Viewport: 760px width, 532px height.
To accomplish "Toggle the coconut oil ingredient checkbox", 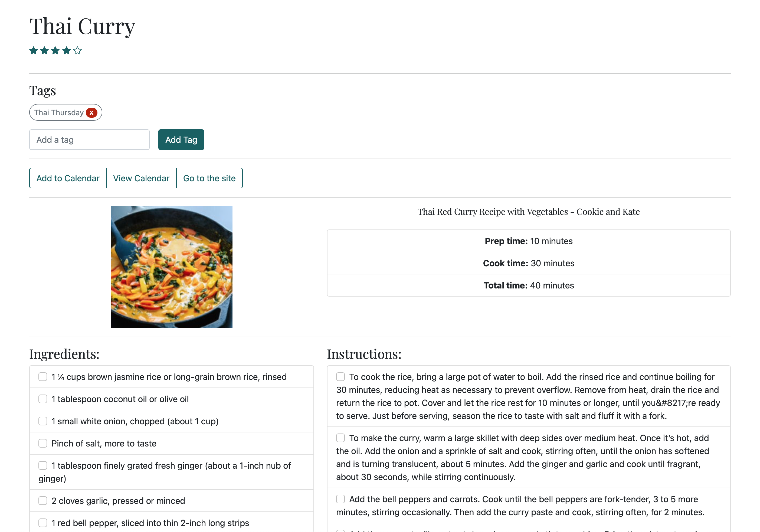I will click(43, 399).
